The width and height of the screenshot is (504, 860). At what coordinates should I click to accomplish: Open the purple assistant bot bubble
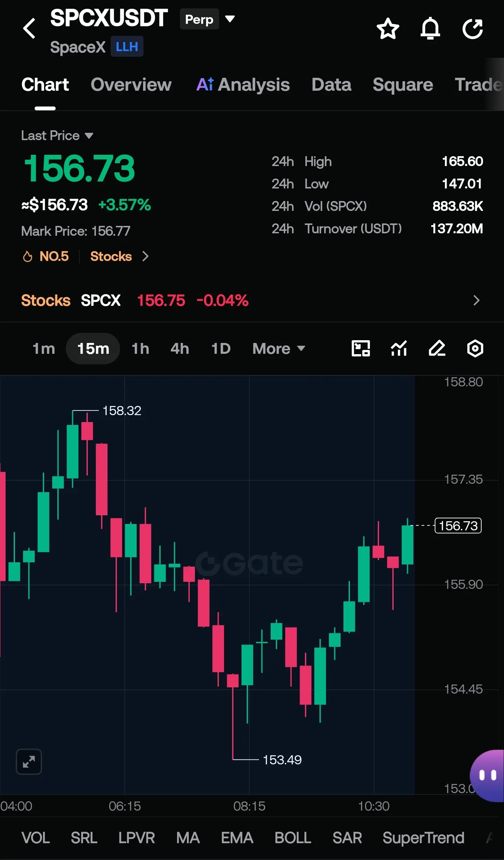[487, 776]
